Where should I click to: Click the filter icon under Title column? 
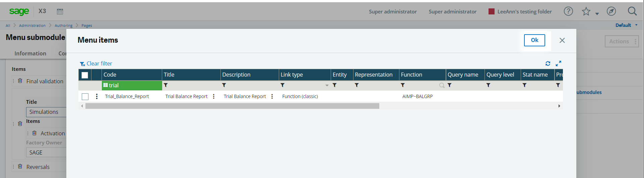[166, 85]
